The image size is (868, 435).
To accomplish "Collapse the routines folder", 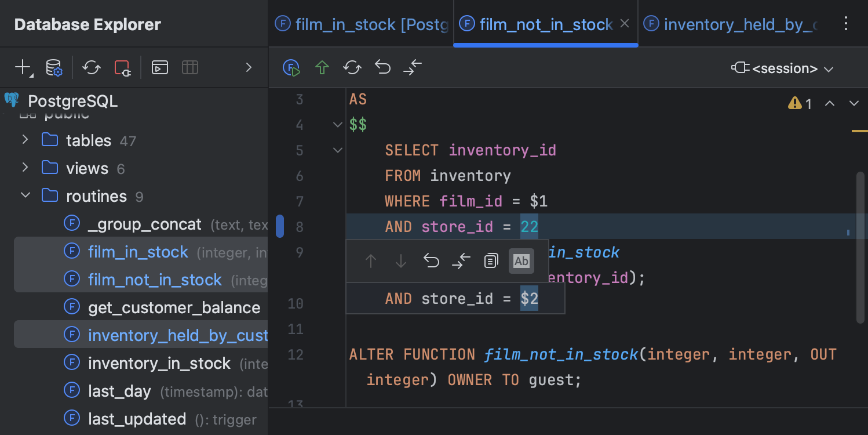I will click(x=25, y=195).
